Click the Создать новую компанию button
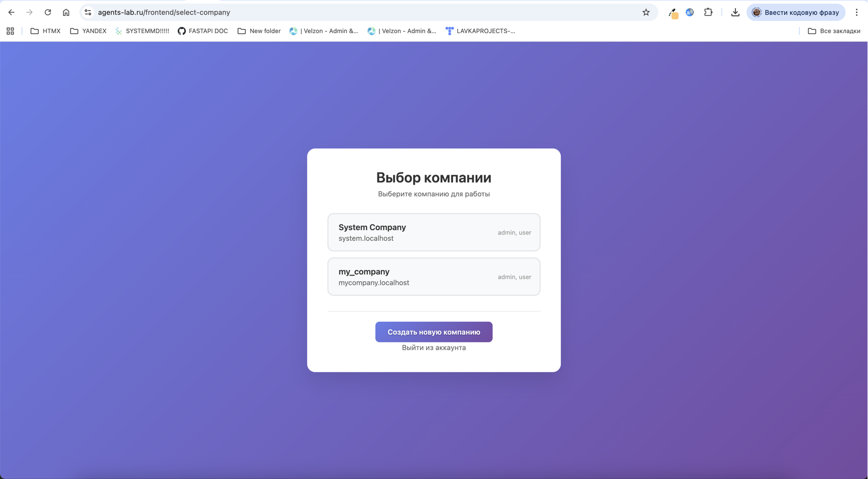Image resolution: width=868 pixels, height=479 pixels. [433, 332]
